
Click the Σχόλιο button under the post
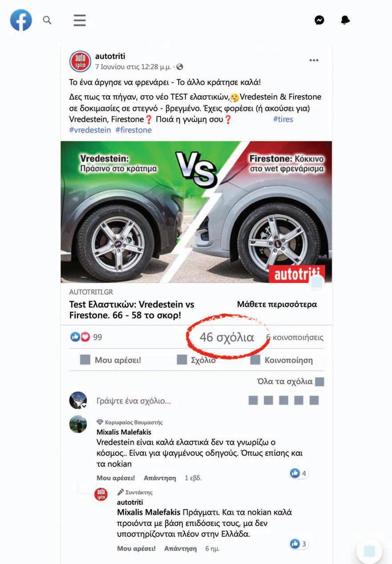coord(196,360)
